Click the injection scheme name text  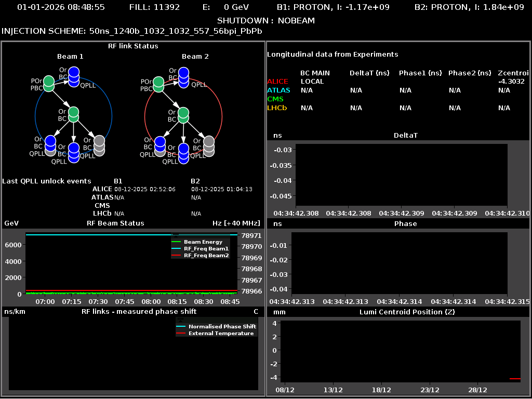click(x=176, y=31)
